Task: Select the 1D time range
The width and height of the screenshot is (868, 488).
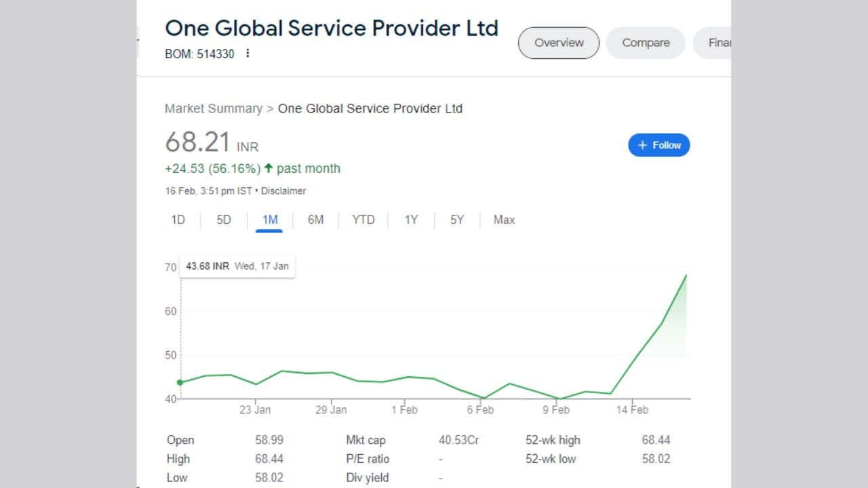Action: (x=178, y=220)
